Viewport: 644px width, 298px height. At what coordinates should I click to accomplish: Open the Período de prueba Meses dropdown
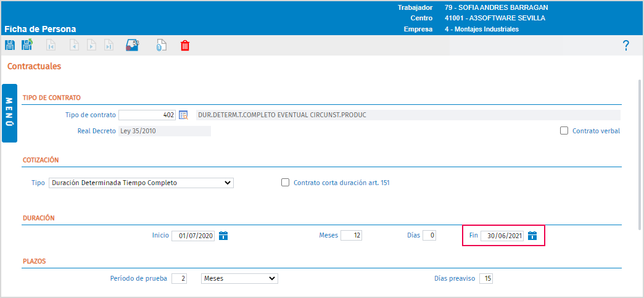point(239,278)
